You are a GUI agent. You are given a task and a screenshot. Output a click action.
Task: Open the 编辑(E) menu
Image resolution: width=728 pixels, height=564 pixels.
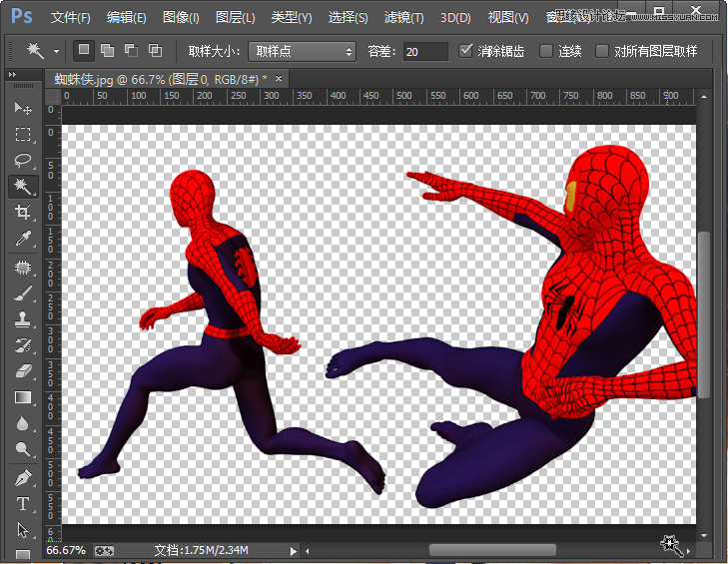click(126, 18)
